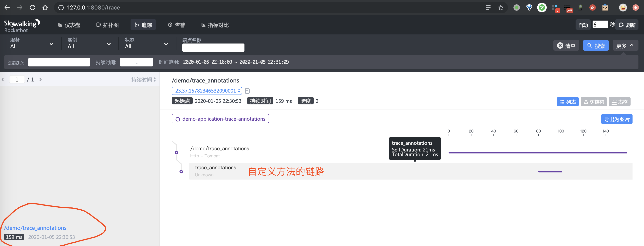Click the 刷新 refresh button

click(627, 25)
